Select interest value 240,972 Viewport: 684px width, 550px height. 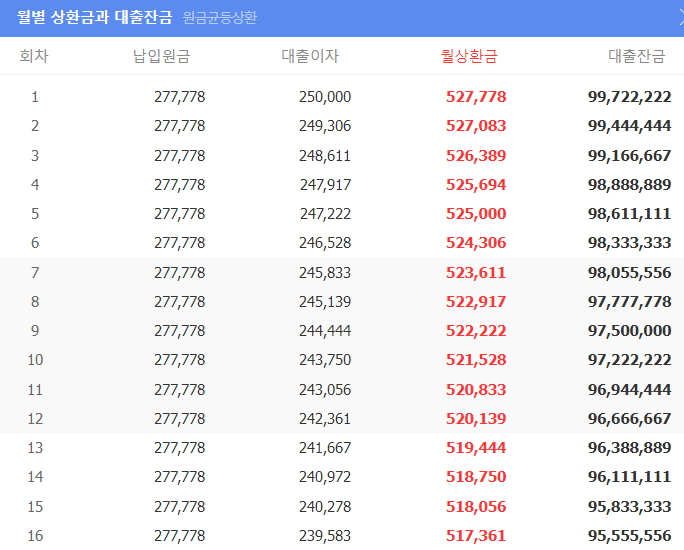tap(325, 477)
